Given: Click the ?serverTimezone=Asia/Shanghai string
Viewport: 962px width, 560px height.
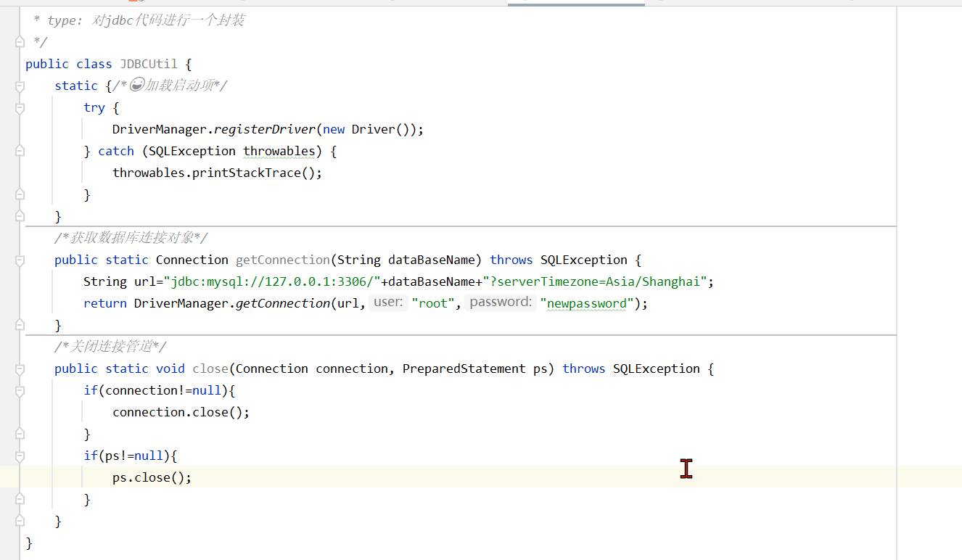Looking at the screenshot, I should [x=595, y=281].
